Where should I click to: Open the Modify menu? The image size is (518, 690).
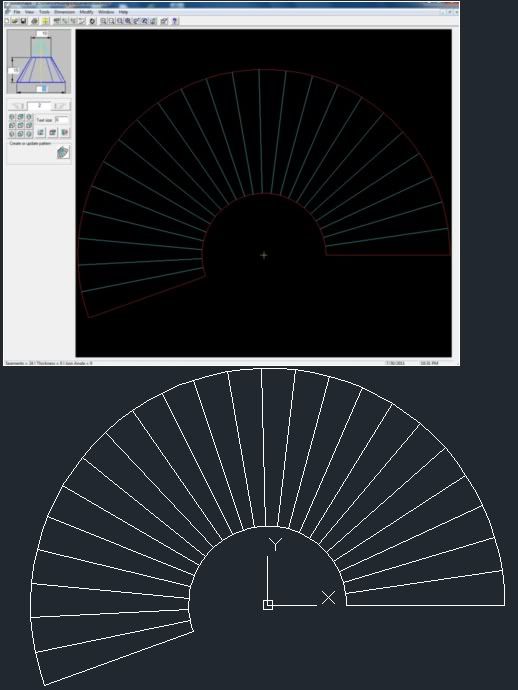[86, 12]
